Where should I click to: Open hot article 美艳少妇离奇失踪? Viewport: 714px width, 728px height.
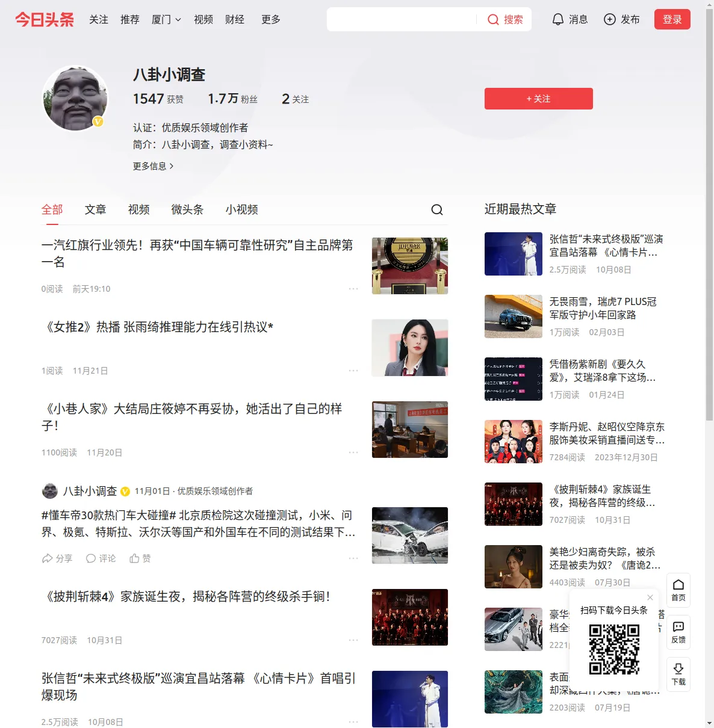click(605, 558)
